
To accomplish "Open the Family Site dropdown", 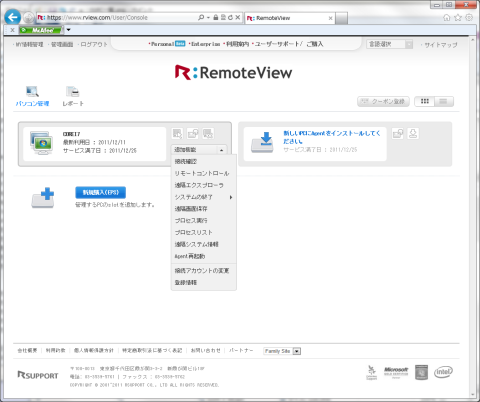I will click(282, 351).
